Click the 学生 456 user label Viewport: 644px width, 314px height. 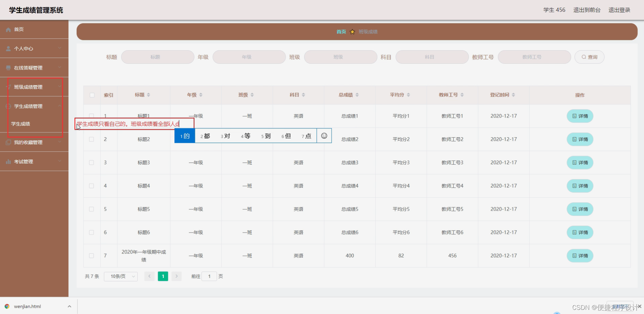(x=554, y=10)
